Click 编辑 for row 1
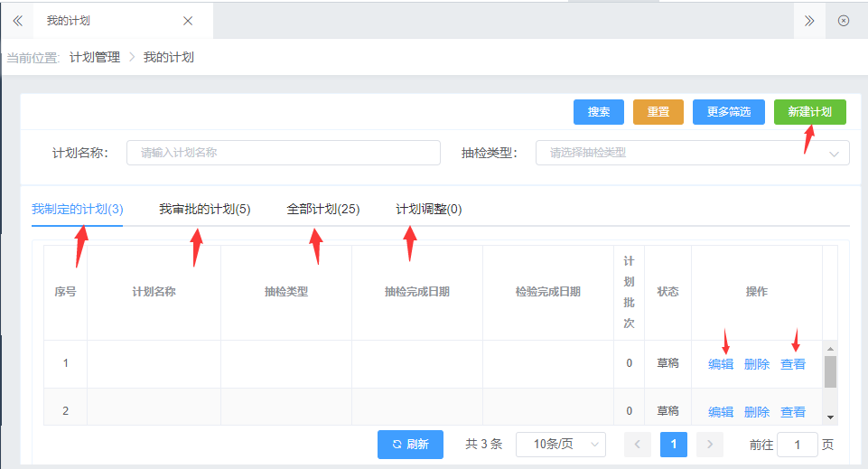The image size is (868, 469). [x=721, y=364]
